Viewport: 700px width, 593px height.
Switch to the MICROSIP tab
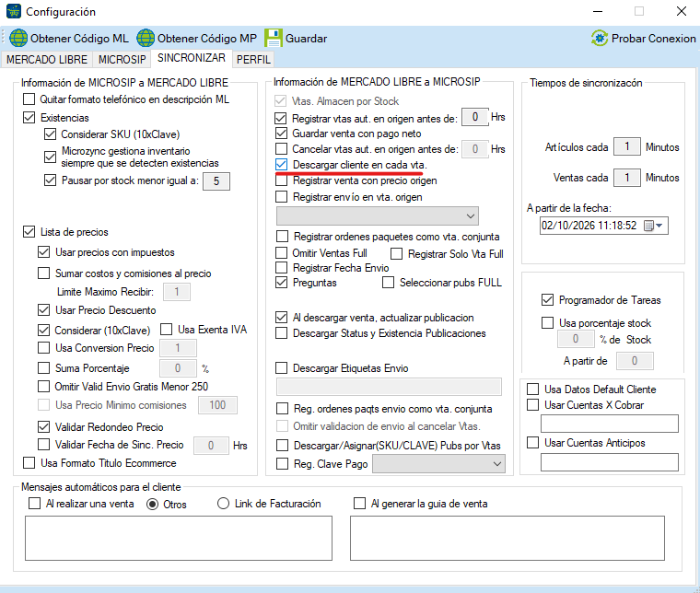click(122, 59)
